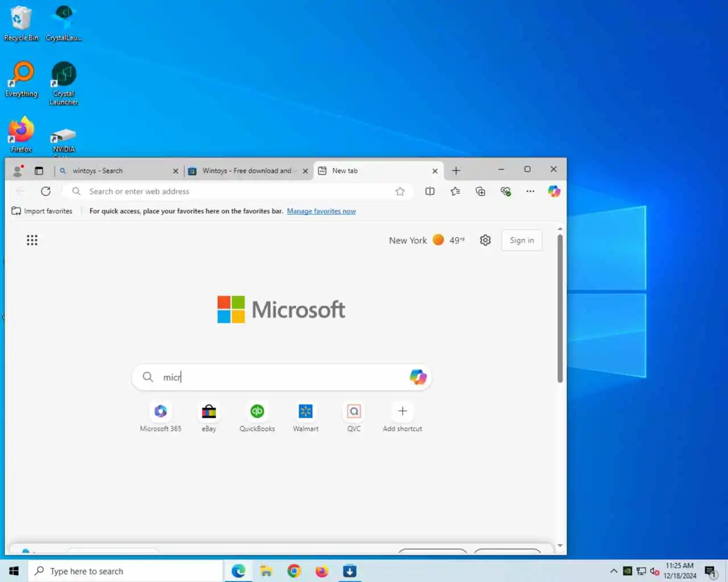Open the notification center icon
Image resolution: width=728 pixels, height=582 pixels.
(x=710, y=571)
